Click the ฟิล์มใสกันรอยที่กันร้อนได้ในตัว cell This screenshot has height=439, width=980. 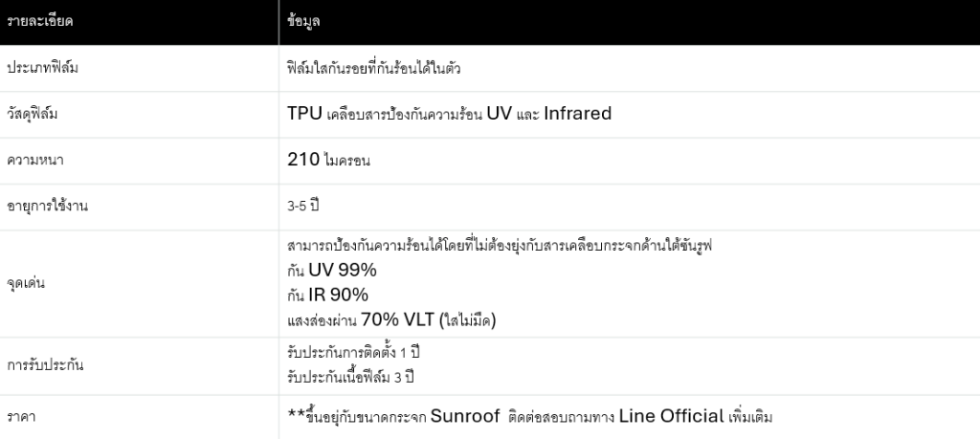375,68
